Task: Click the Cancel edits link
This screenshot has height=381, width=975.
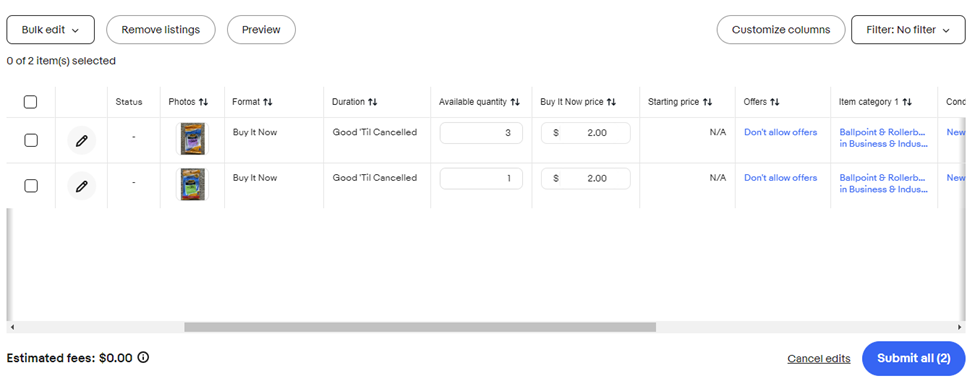Action: 819,359
